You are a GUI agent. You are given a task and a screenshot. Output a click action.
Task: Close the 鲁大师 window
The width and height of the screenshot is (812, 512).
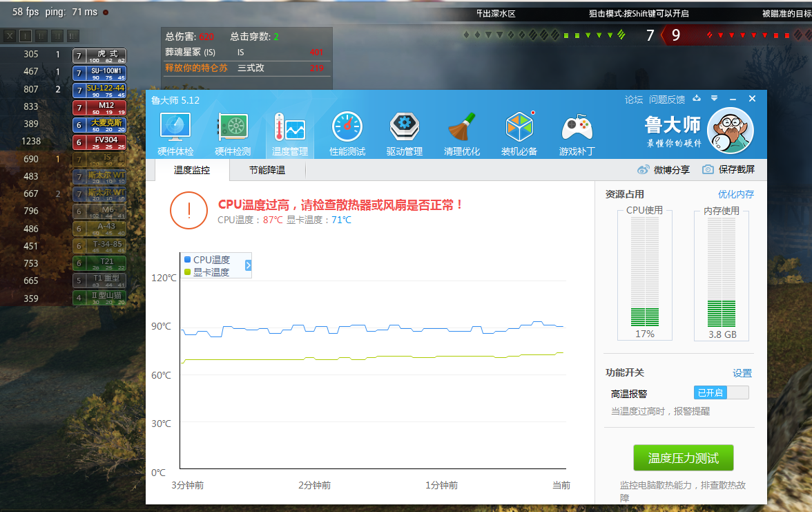tap(752, 98)
